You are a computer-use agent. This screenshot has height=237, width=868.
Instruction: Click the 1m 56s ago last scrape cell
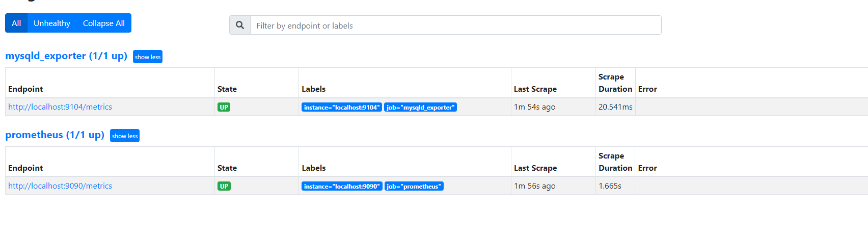pos(553,186)
